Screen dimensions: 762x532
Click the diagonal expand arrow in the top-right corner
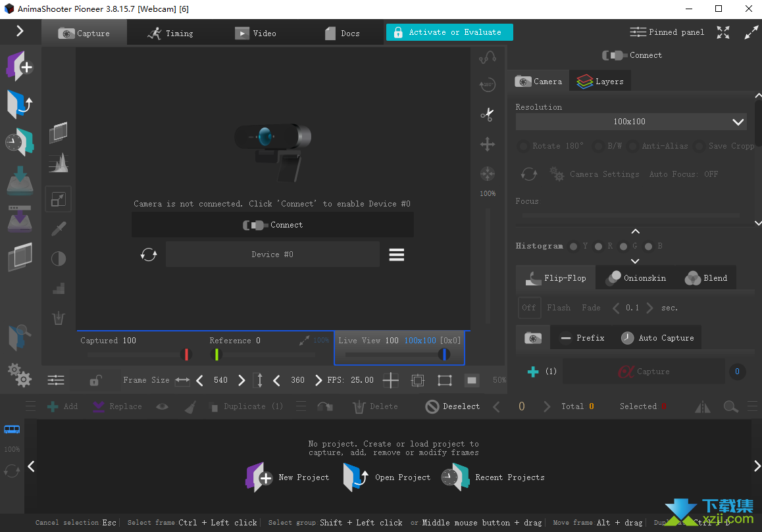coord(751,33)
